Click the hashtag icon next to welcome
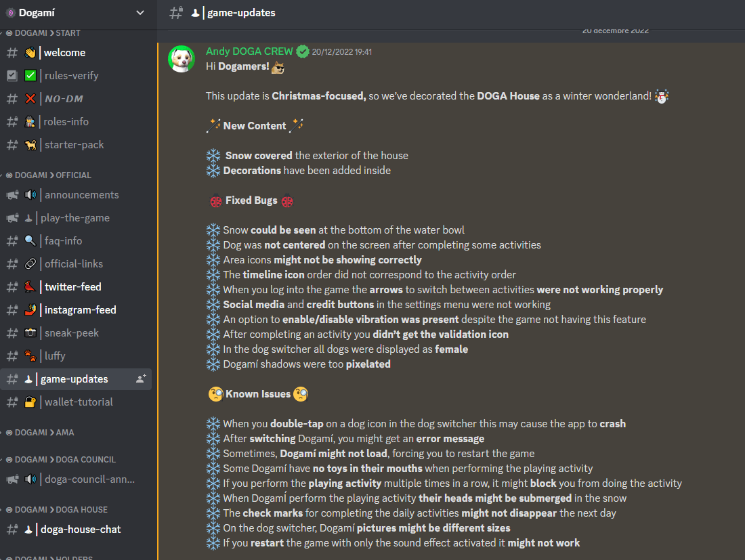 (x=12, y=53)
